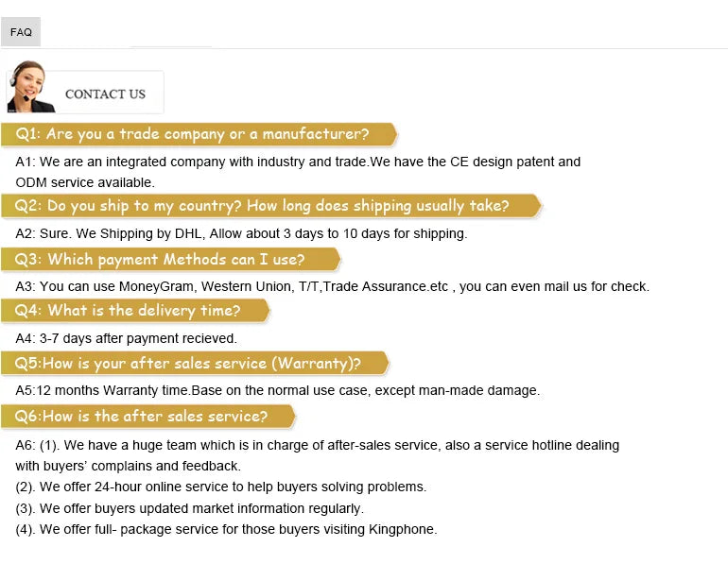The width and height of the screenshot is (728, 564).
Task: Open the FAQ tab
Action: coord(21,32)
